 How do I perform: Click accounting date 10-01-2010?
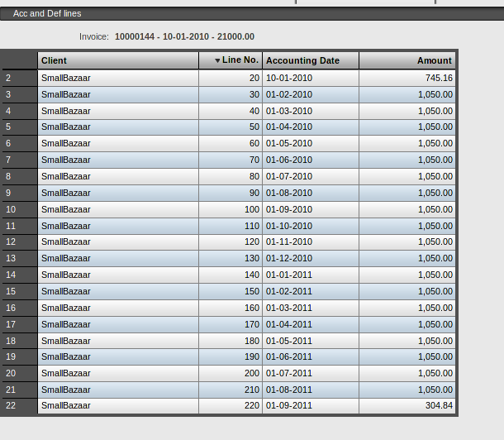coord(311,78)
